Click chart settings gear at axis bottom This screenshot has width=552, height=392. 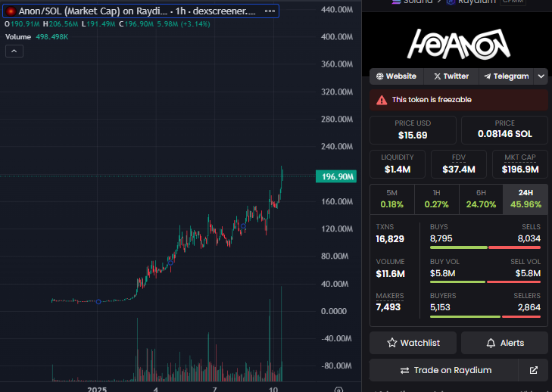pos(338,389)
